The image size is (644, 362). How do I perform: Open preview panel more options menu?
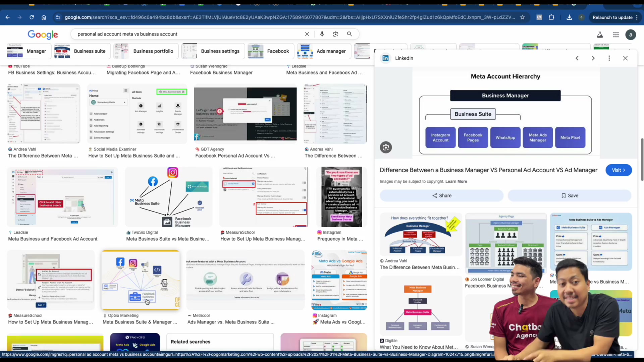click(609, 58)
